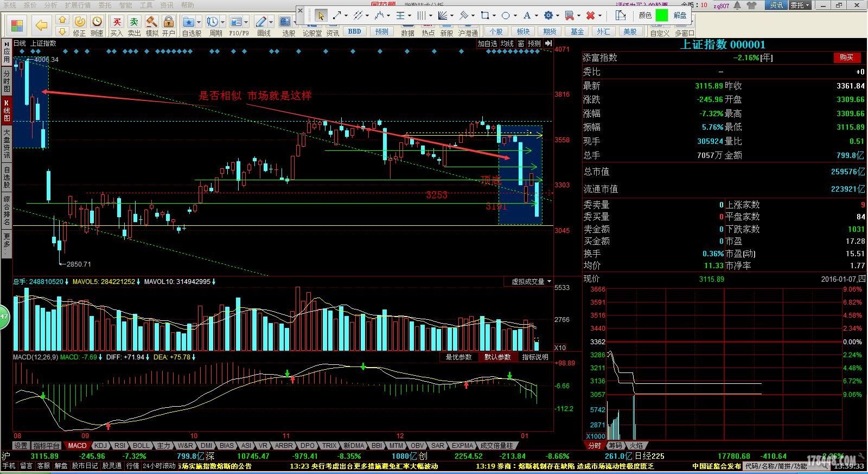
Task: Expand text tool dropdown arrow
Action: click(536, 16)
